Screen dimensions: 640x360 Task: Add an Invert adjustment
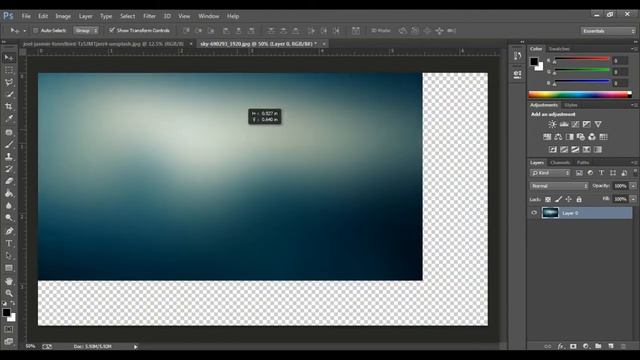pos(553,149)
